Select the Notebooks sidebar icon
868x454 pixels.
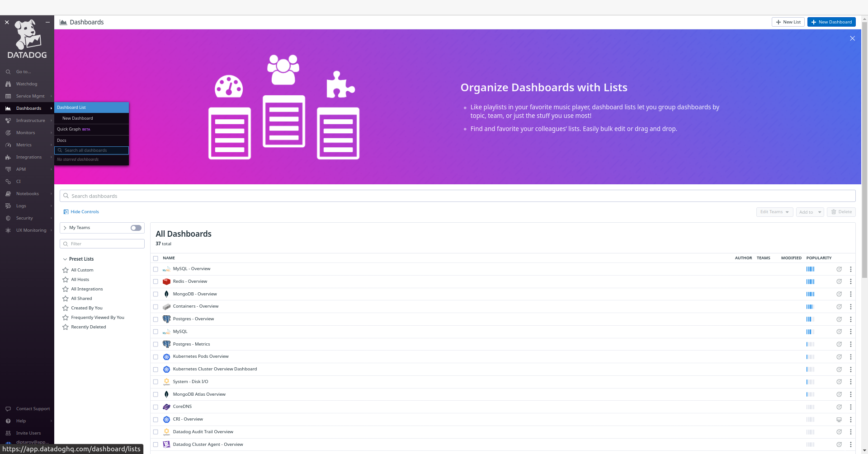(x=8, y=194)
